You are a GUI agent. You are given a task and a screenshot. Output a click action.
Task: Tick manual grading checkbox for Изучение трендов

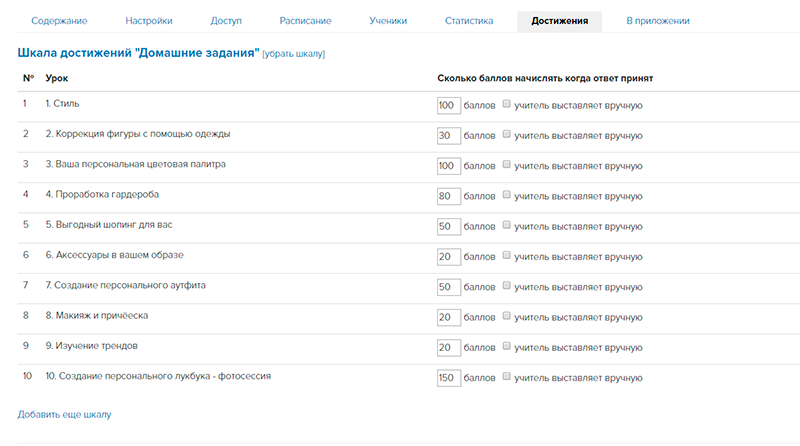click(x=507, y=346)
